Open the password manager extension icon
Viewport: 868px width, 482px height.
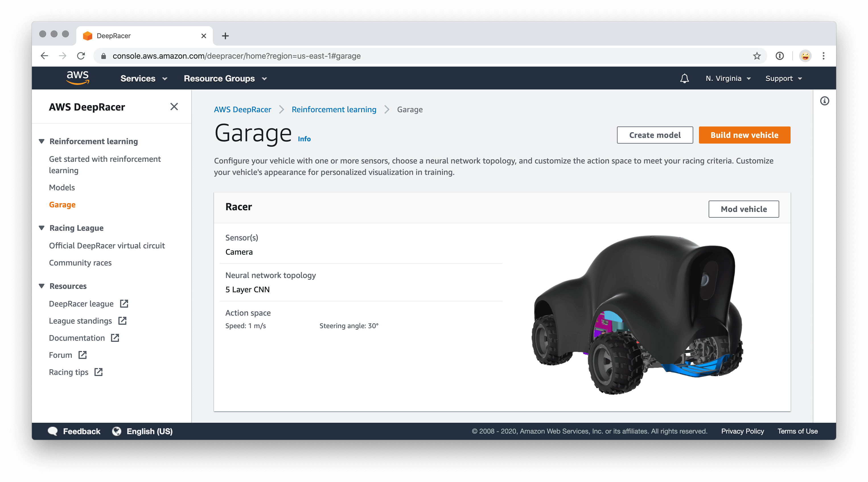pos(780,56)
